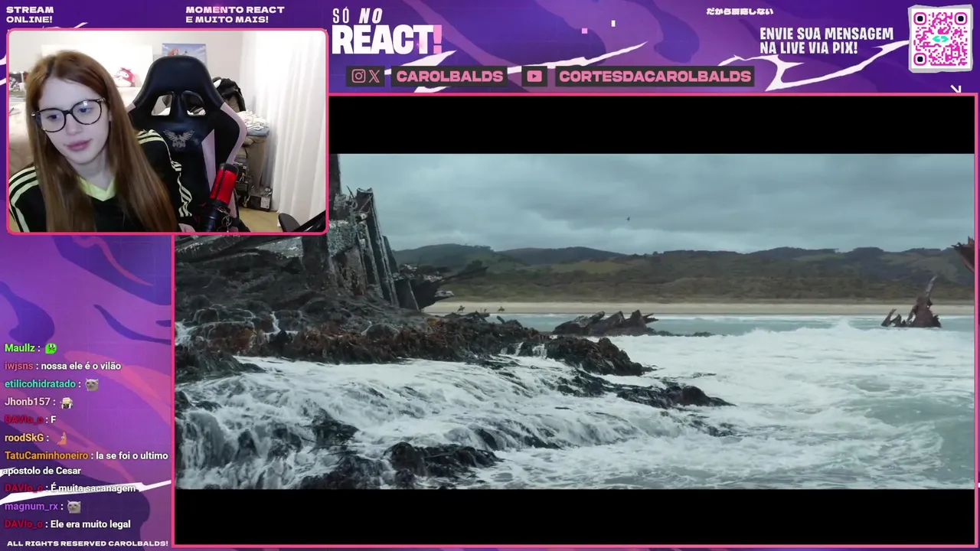The width and height of the screenshot is (980, 551).
Task: Click message 'nossa ele é o vilão'
Action: click(x=80, y=366)
